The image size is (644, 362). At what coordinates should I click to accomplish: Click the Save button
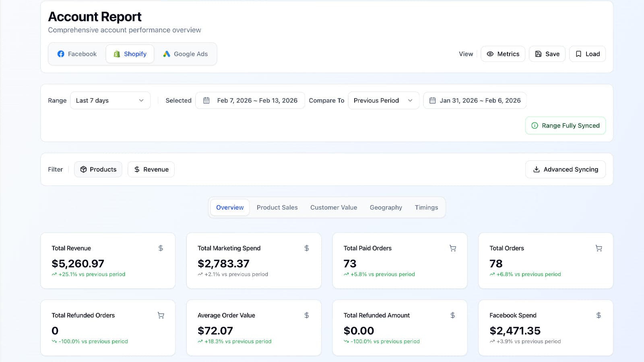[x=547, y=54]
